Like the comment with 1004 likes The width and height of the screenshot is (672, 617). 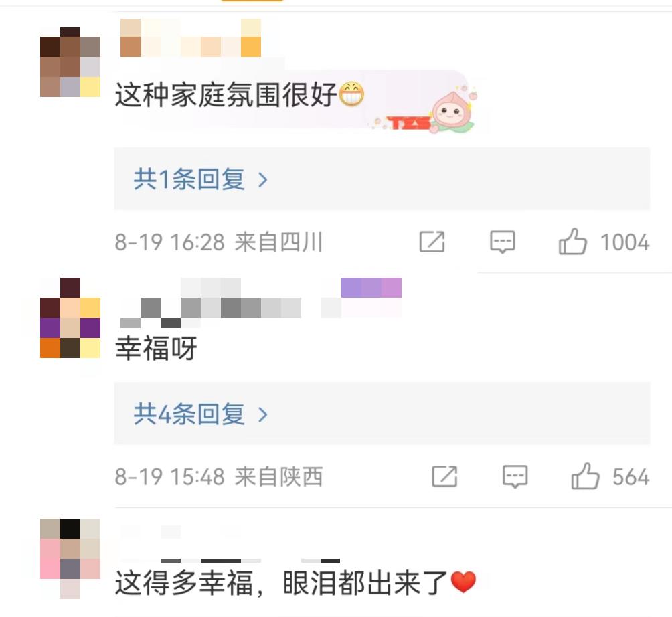tap(572, 241)
